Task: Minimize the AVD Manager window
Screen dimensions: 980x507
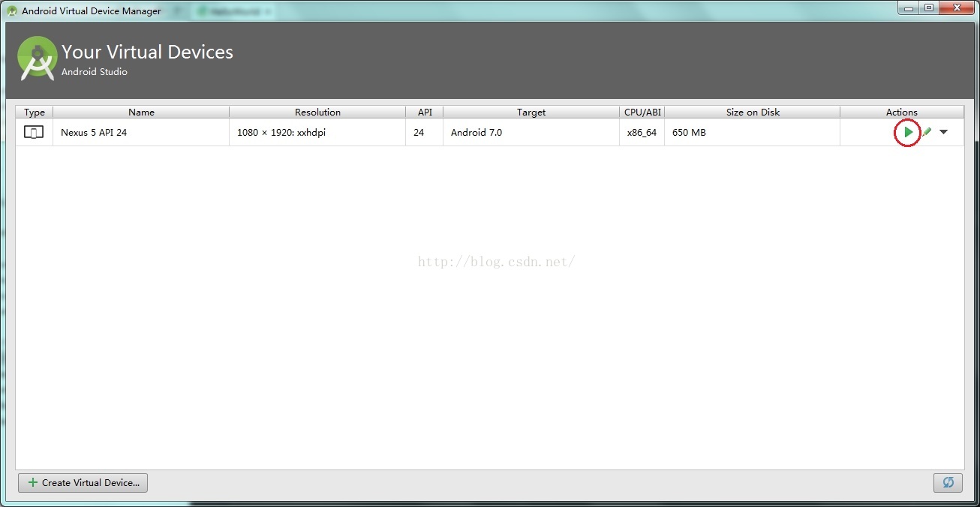Action: click(x=908, y=8)
